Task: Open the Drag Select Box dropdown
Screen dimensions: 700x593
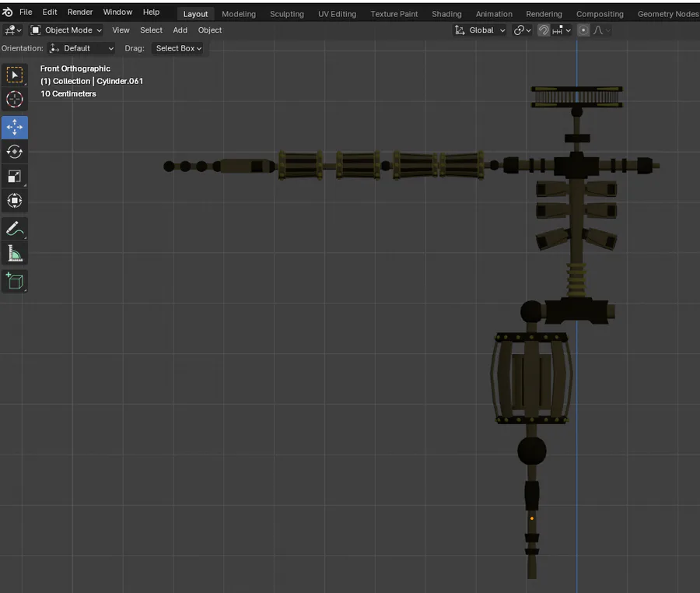Action: (x=177, y=48)
